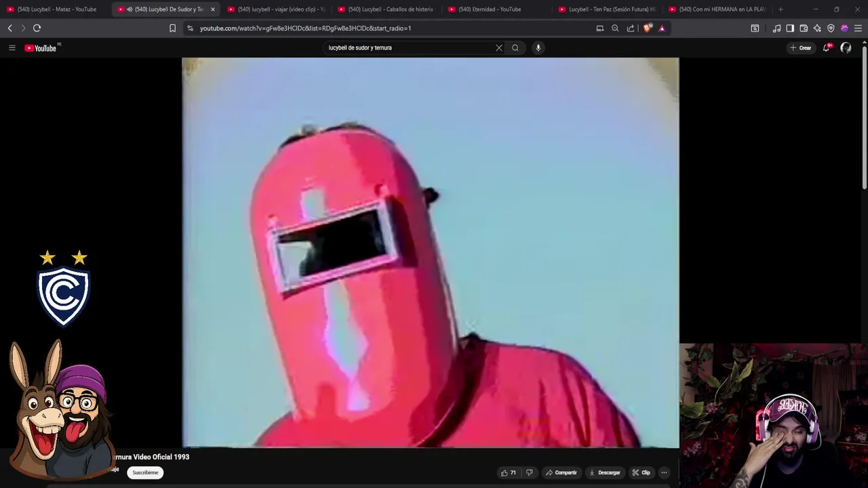
Task: Open the Brave VPN shield icon
Action: [x=831, y=28]
